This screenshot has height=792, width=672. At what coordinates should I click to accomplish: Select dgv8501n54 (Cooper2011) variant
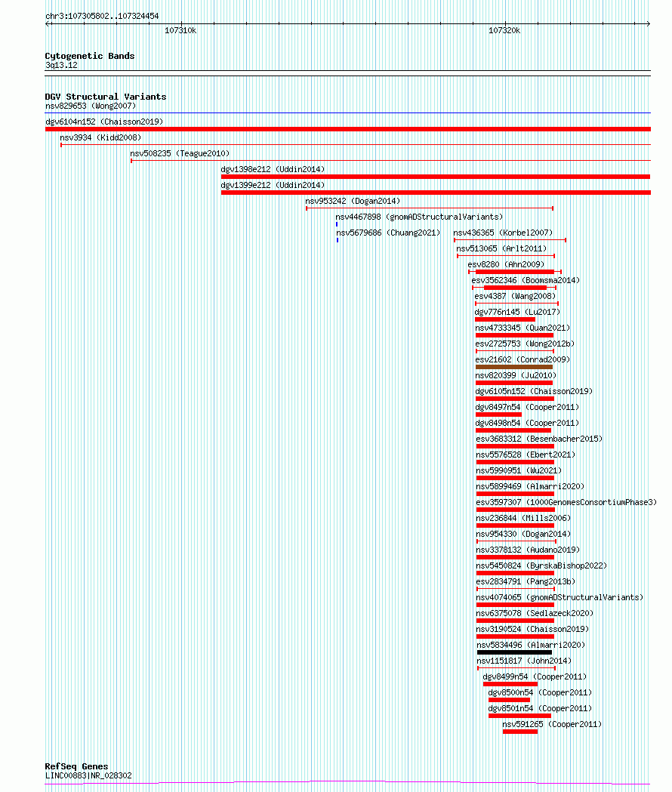click(540, 709)
